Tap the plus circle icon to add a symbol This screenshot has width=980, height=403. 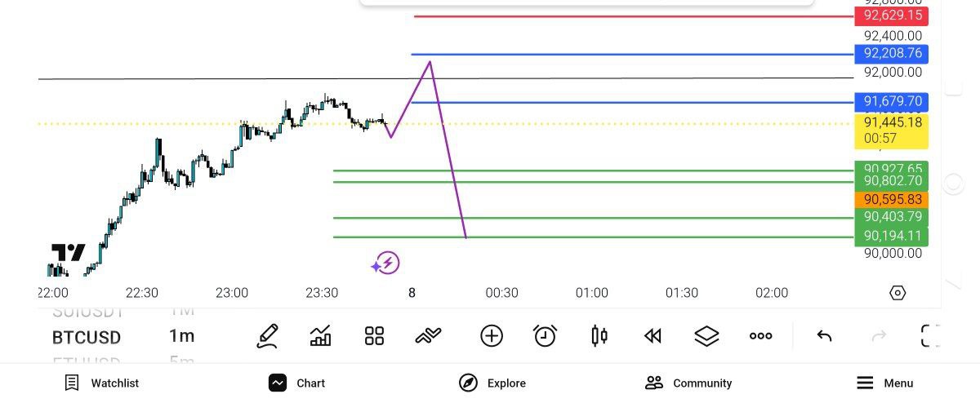pyautogui.click(x=492, y=336)
